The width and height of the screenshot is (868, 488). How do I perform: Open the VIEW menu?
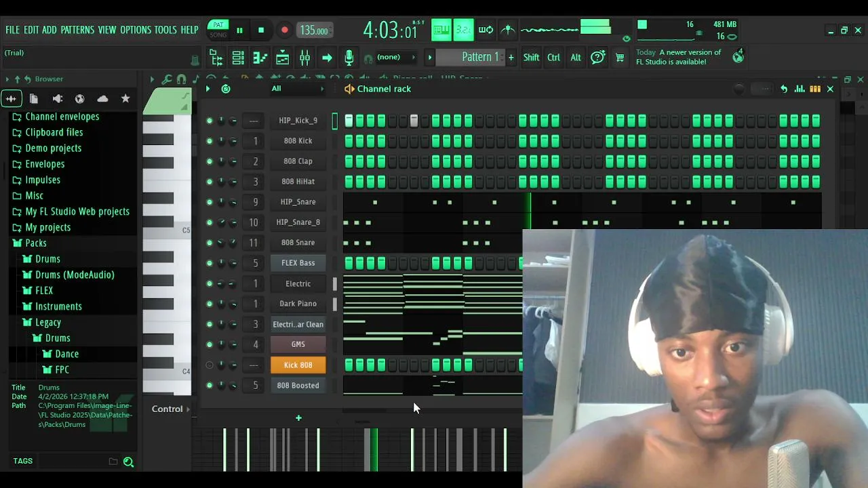[x=107, y=30]
